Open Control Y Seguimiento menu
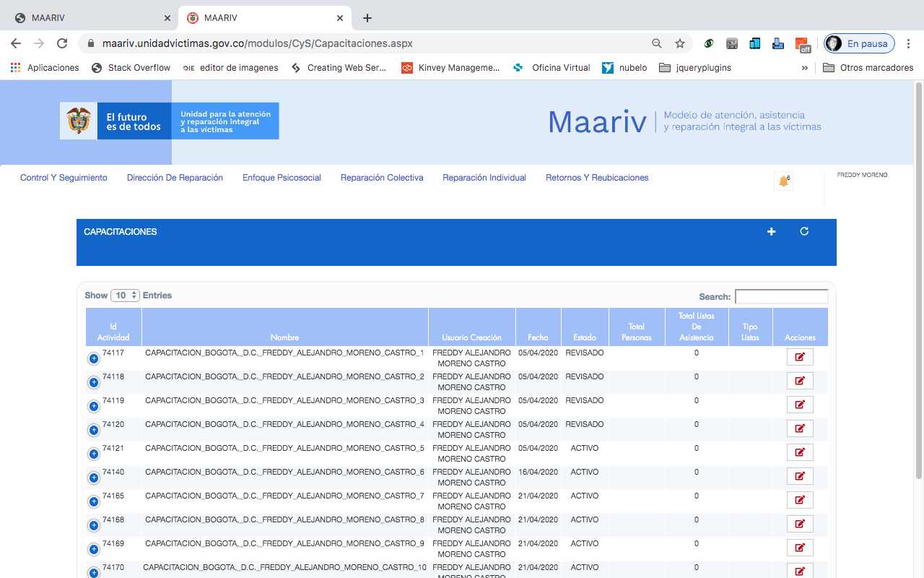924x578 pixels. coord(64,178)
